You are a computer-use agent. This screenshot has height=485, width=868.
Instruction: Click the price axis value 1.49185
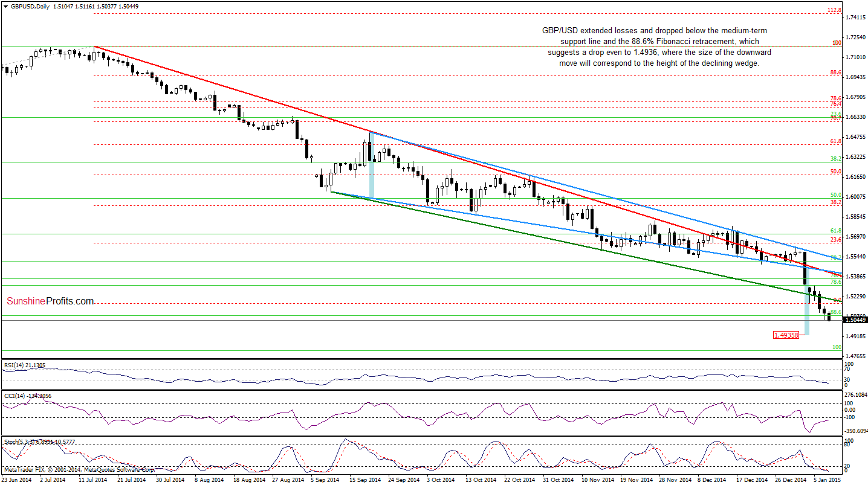point(855,336)
